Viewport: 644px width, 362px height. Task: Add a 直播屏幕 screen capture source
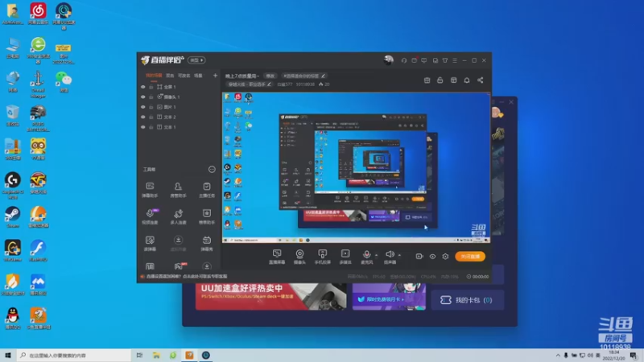click(x=277, y=257)
